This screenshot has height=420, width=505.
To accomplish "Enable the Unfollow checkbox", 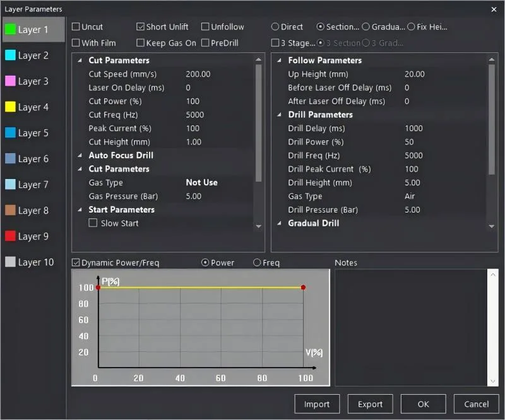I will tap(205, 26).
